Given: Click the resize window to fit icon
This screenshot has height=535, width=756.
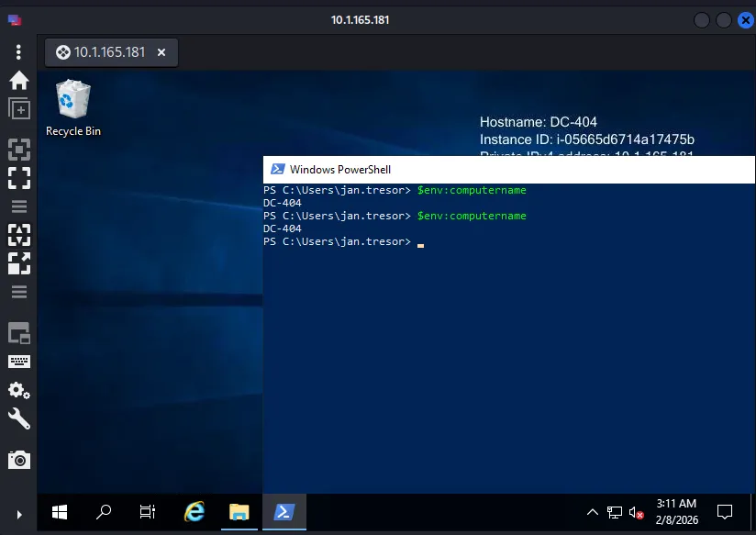Looking at the screenshot, I should pyautogui.click(x=18, y=150).
